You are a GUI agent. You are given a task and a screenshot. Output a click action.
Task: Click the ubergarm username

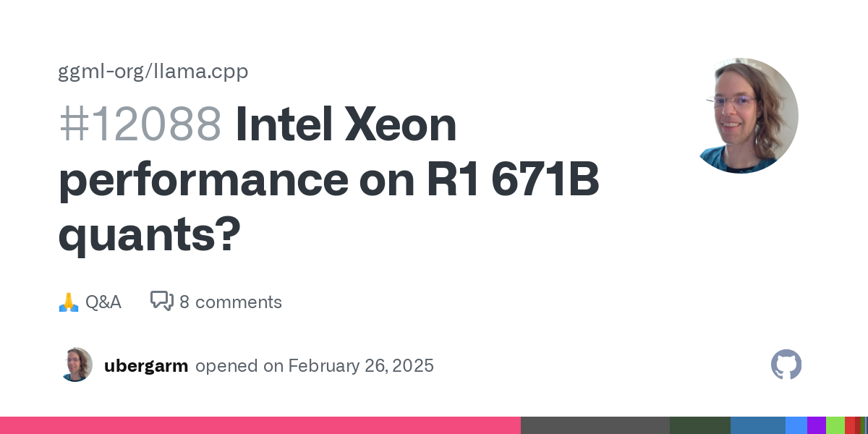(x=146, y=366)
